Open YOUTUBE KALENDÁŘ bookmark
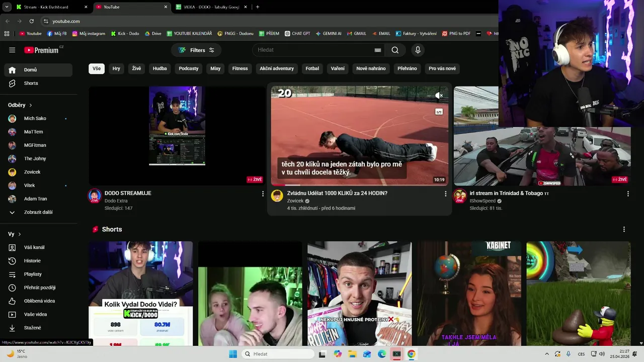 point(189,34)
